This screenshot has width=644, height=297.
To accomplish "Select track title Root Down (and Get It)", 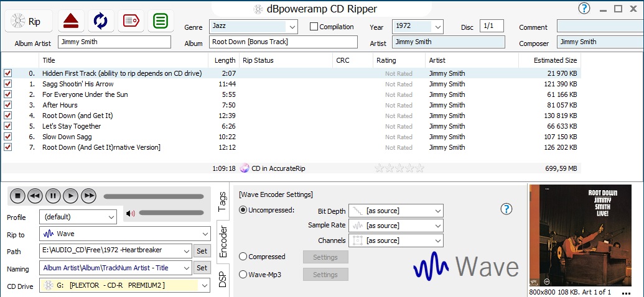I will (78, 116).
